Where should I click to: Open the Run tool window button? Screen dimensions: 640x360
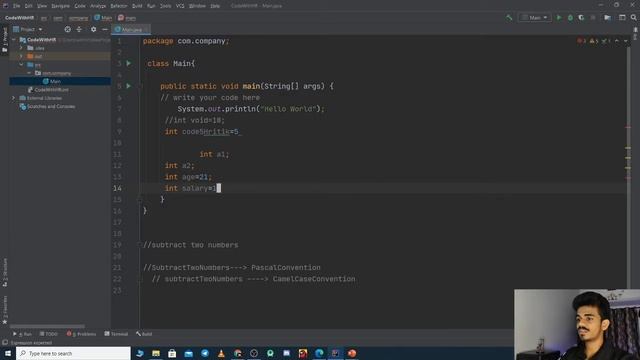pyautogui.click(x=22, y=334)
